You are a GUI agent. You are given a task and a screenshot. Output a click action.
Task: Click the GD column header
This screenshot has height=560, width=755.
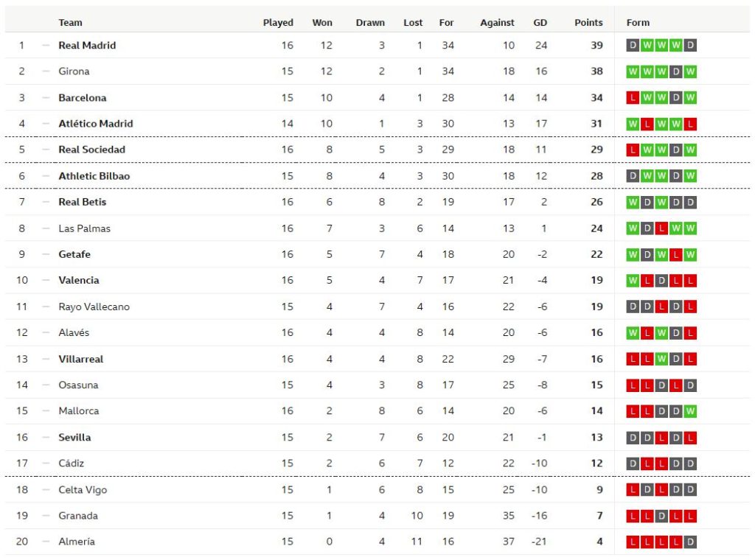point(540,23)
